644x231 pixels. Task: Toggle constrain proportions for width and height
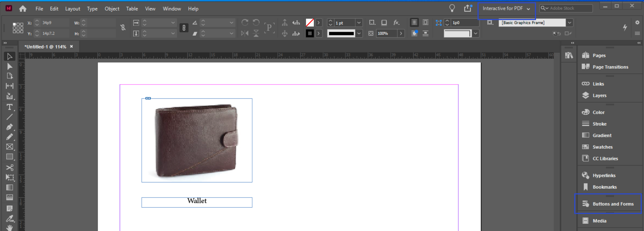point(123,28)
